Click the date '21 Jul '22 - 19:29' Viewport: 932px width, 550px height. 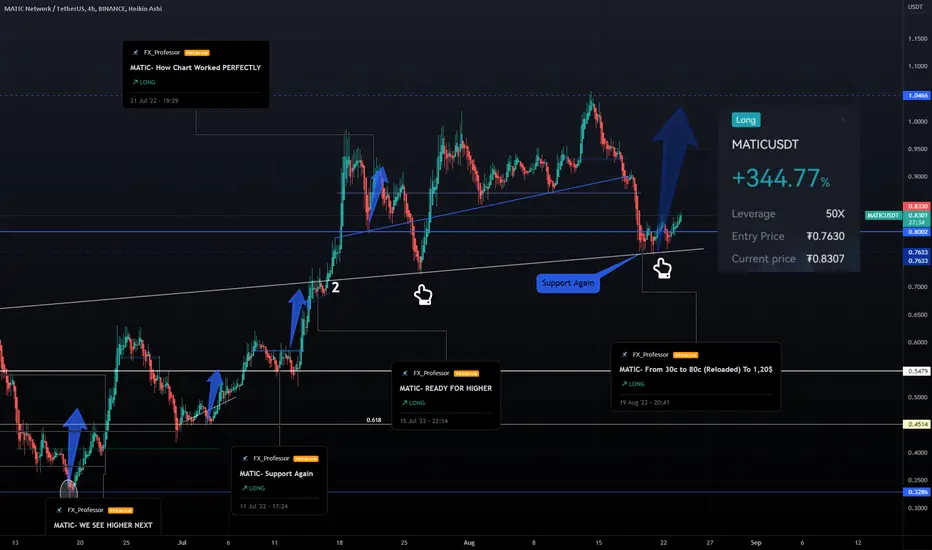[154, 101]
